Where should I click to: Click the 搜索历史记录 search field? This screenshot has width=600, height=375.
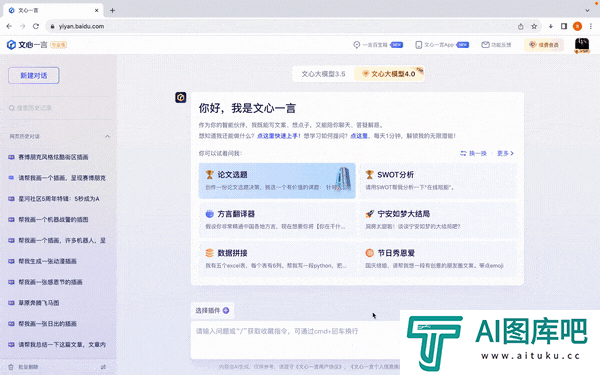59,108
